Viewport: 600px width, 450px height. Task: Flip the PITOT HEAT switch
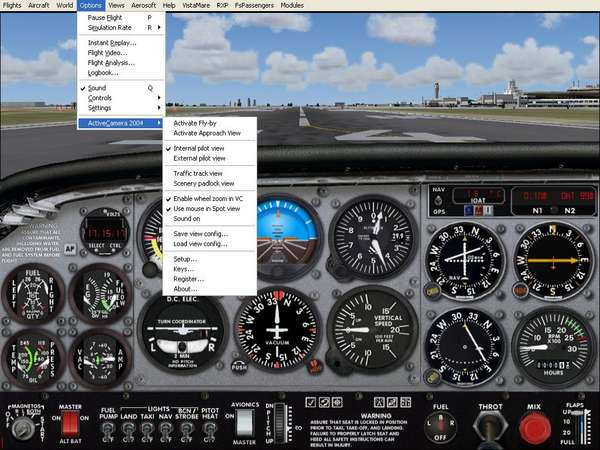click(209, 432)
